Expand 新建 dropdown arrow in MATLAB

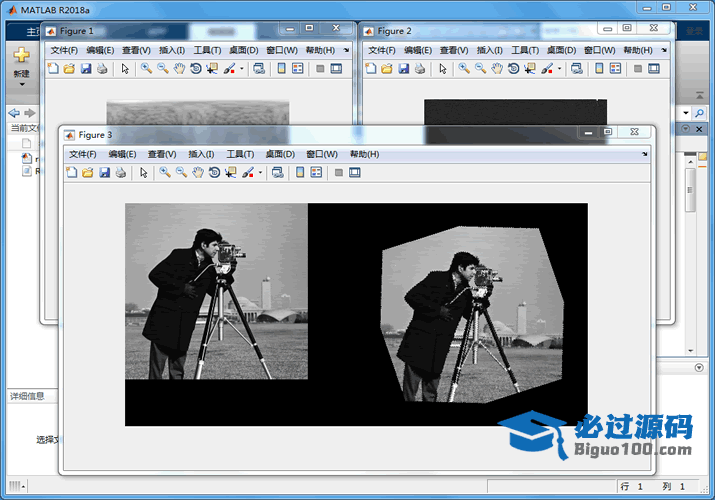click(21, 84)
